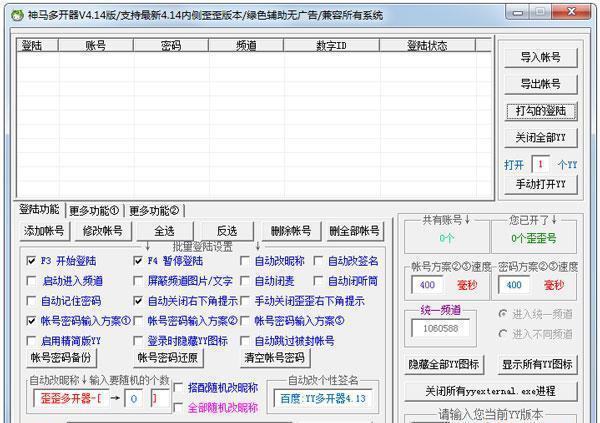Select 进入统一频道 radio button
Image resolution: width=600 pixels, height=423 pixels.
click(503, 314)
